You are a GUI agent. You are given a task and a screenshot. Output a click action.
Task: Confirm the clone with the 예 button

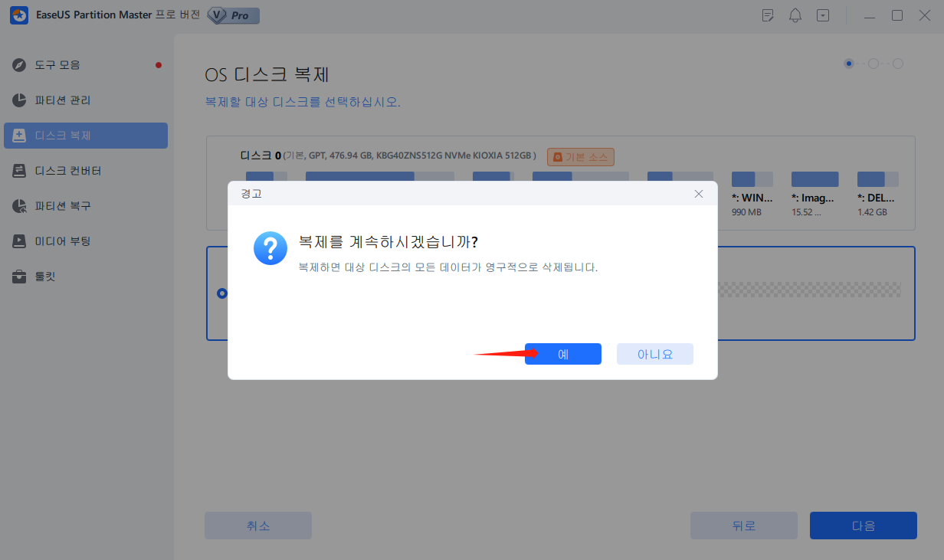(563, 354)
